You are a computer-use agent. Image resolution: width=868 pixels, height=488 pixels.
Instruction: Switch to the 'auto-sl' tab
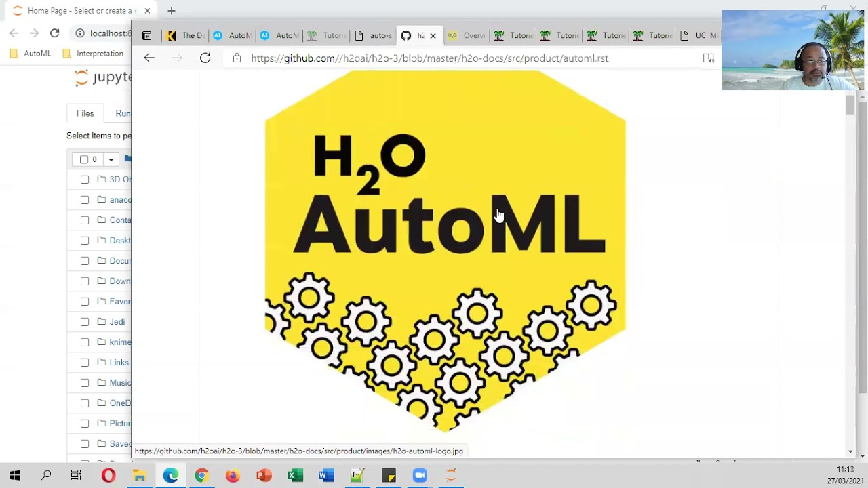click(374, 35)
